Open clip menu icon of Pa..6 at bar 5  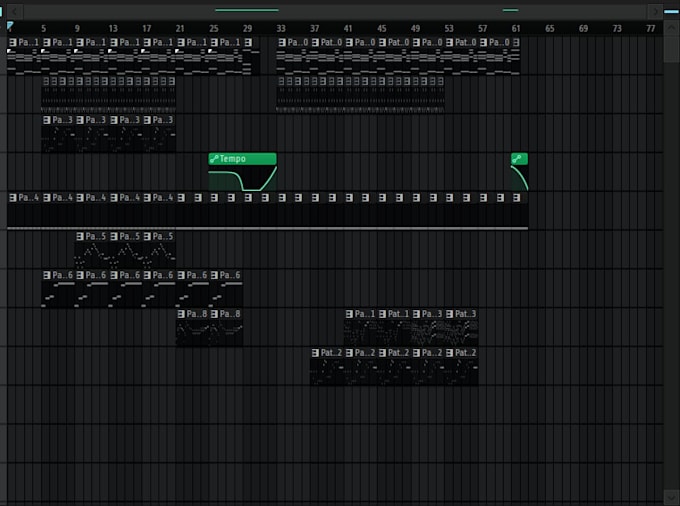click(x=46, y=275)
